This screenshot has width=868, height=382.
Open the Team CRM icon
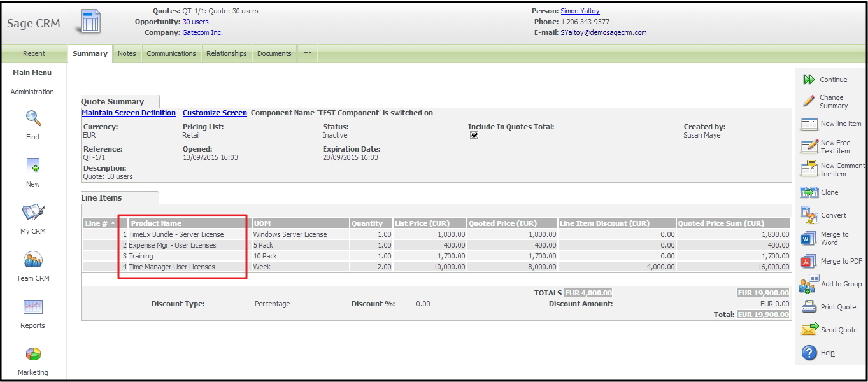pos(33,260)
